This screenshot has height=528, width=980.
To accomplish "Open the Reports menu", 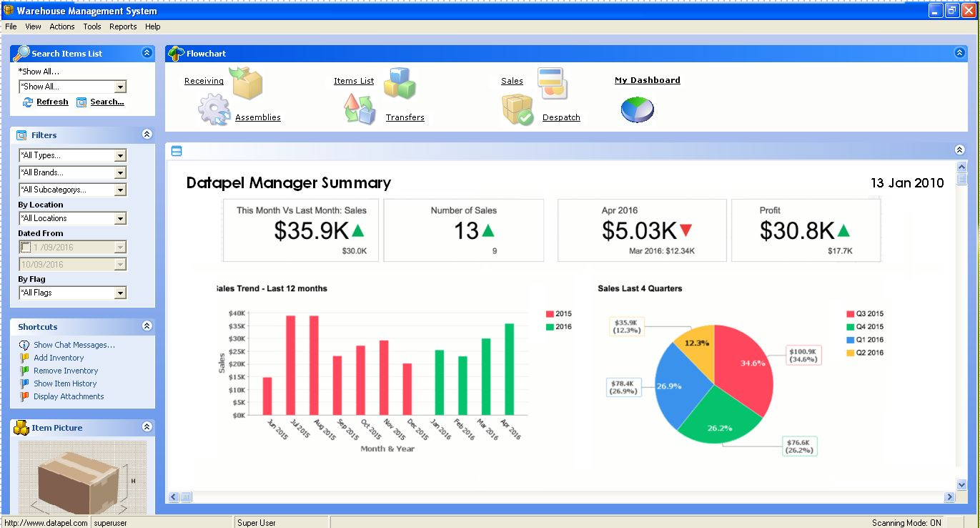I will pos(122,26).
